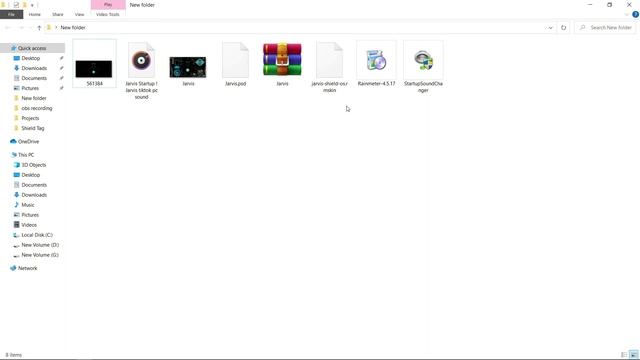This screenshot has height=360, width=640.
Task: Select the Jarvis.psd file
Action: [236, 64]
